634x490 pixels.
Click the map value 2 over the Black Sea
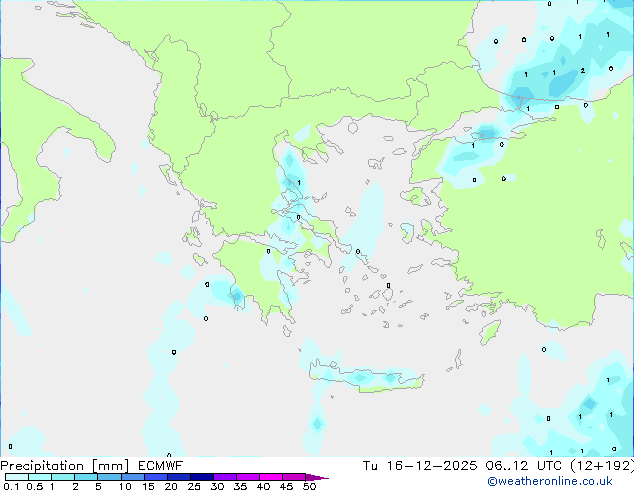click(x=583, y=71)
